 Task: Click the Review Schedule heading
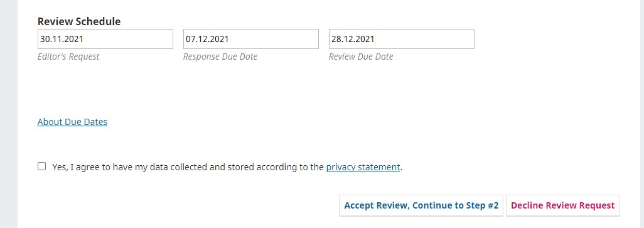(79, 21)
